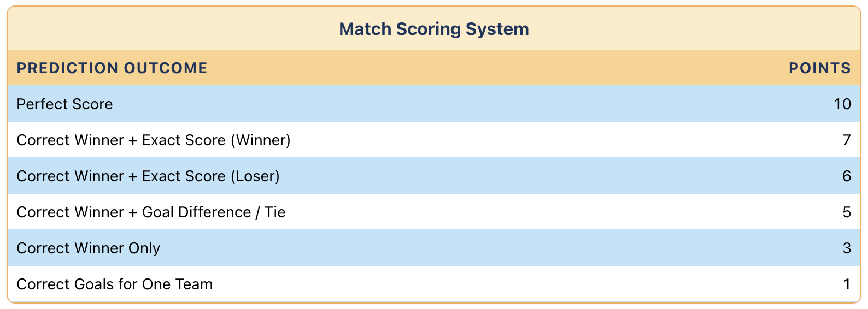Click the 7 points value
The height and width of the screenshot is (309, 868).
847,140
